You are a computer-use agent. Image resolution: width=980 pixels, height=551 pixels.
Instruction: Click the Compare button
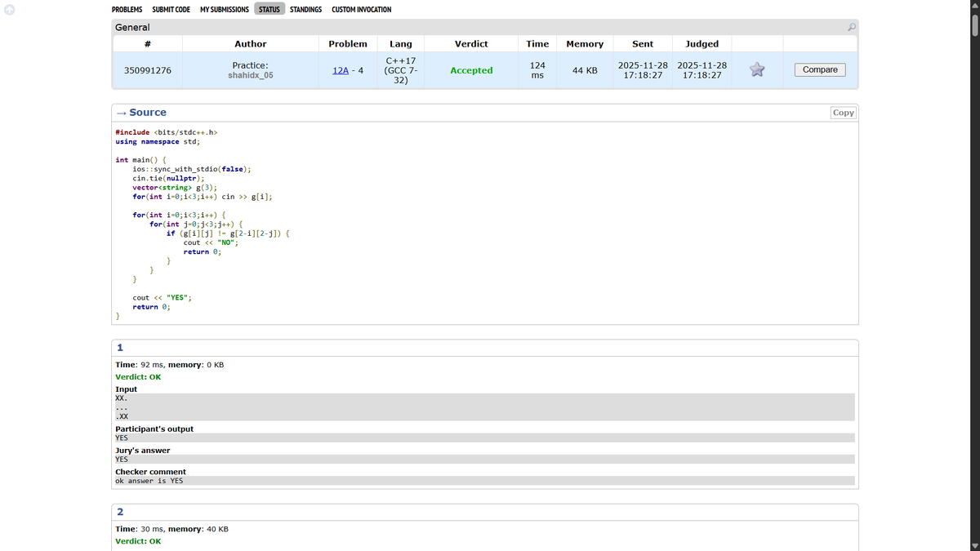[820, 69]
